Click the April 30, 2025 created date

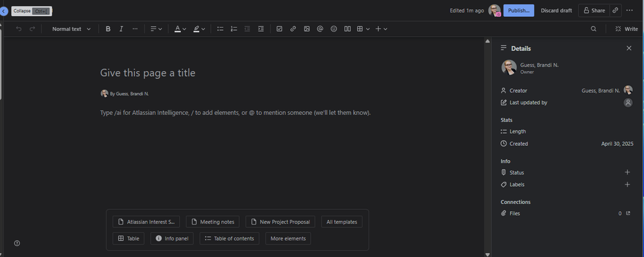tap(617, 144)
